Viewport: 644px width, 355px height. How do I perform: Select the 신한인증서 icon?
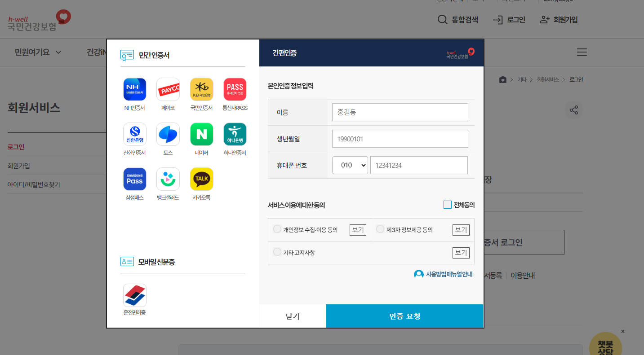pyautogui.click(x=135, y=134)
